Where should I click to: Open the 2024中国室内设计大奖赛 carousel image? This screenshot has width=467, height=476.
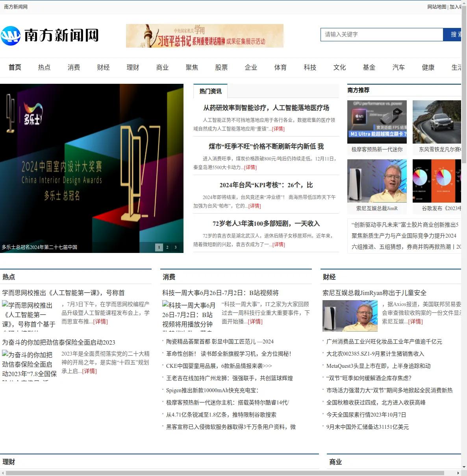pos(92,168)
